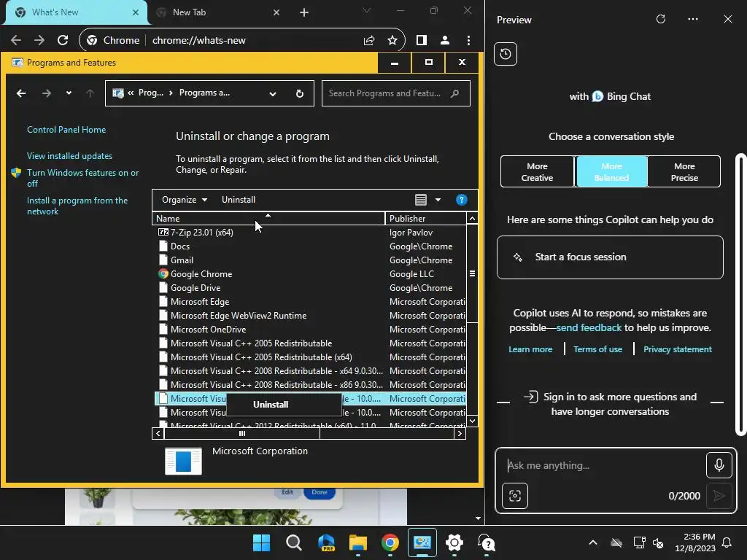Sort by the Publisher column header
Image resolution: width=747 pixels, height=560 pixels.
[425, 219]
